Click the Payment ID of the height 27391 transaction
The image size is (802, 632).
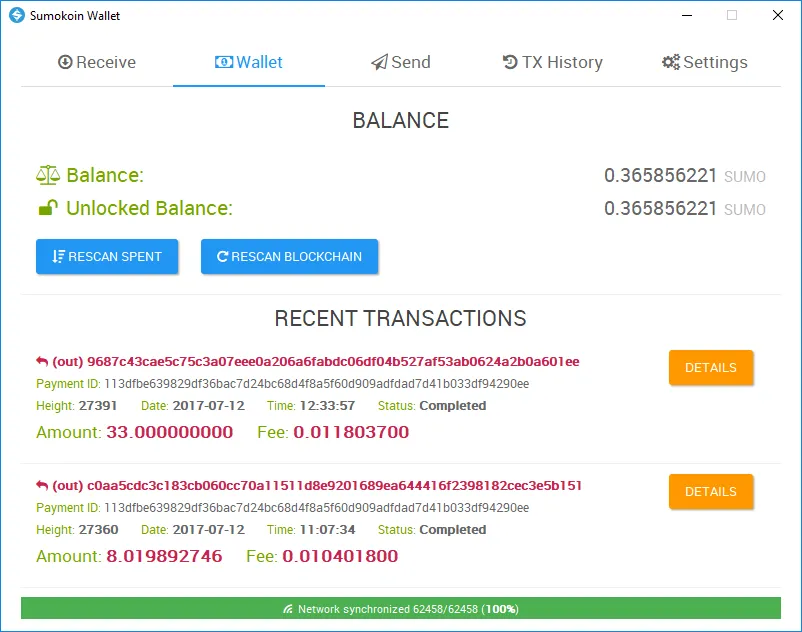pyautogui.click(x=317, y=384)
